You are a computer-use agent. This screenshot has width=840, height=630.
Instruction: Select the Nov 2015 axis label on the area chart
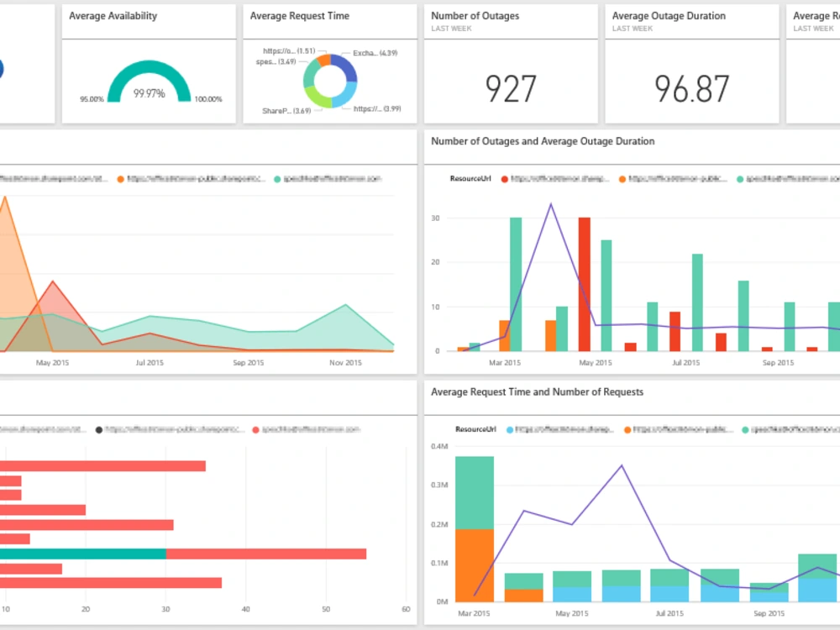(345, 363)
